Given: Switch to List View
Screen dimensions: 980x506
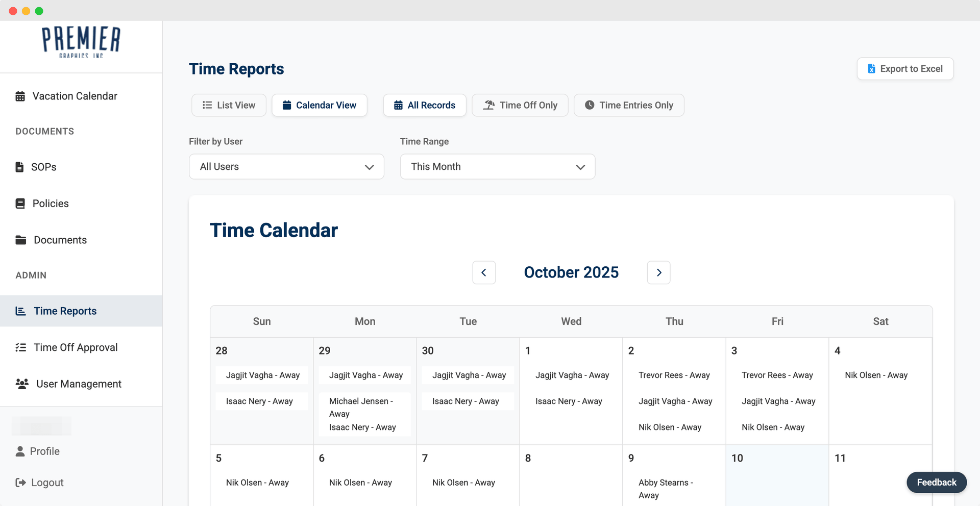Looking at the screenshot, I should (228, 105).
